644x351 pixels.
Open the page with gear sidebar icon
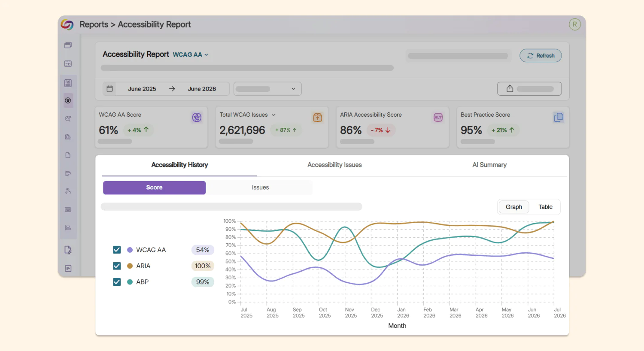[68, 250]
